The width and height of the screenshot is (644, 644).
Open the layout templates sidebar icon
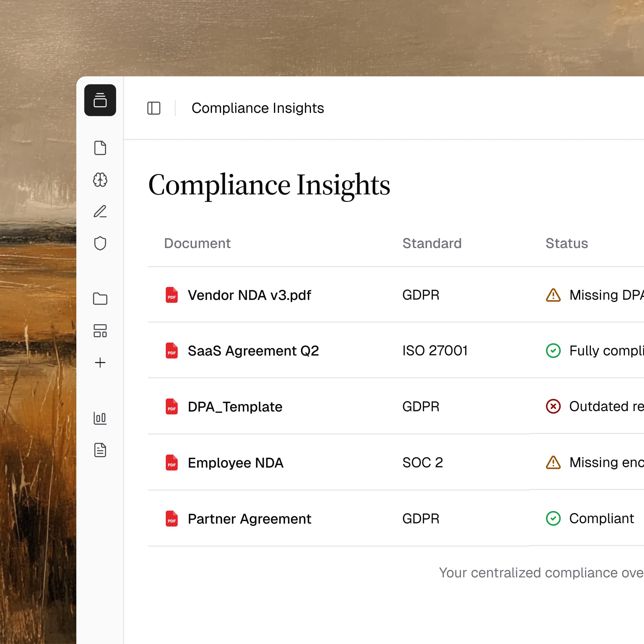pos(100,331)
